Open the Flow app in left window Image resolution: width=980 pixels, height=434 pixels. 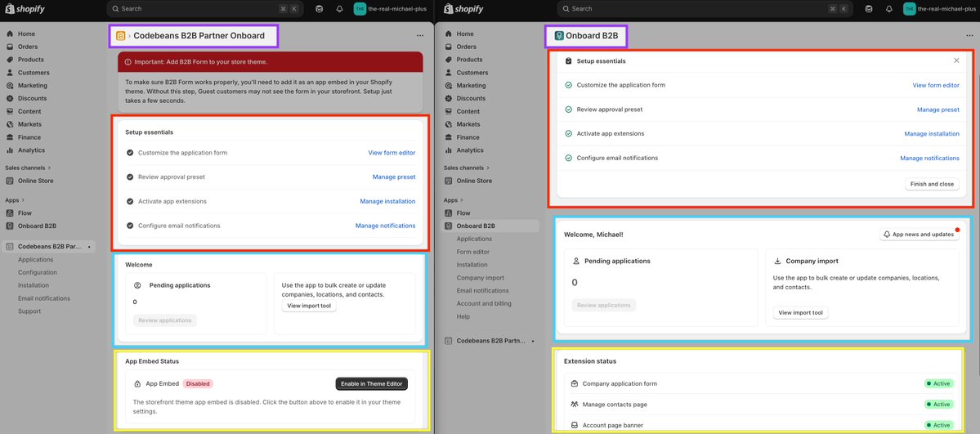coord(25,213)
